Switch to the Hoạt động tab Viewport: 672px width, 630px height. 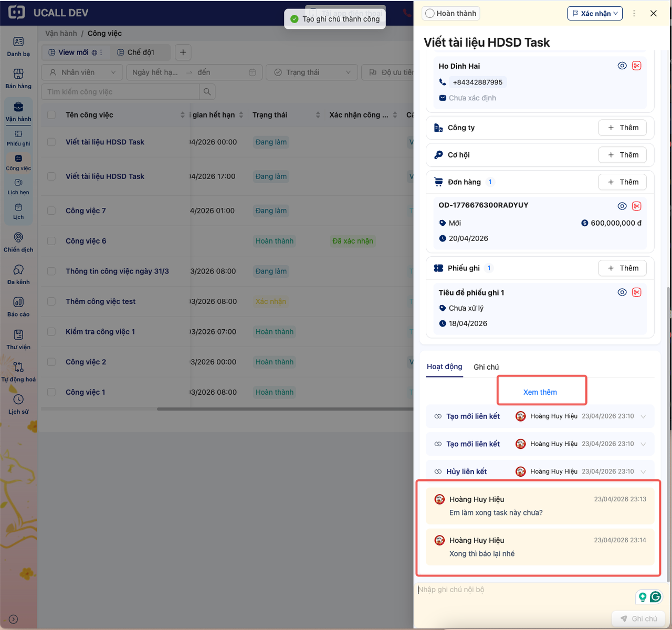tap(445, 366)
